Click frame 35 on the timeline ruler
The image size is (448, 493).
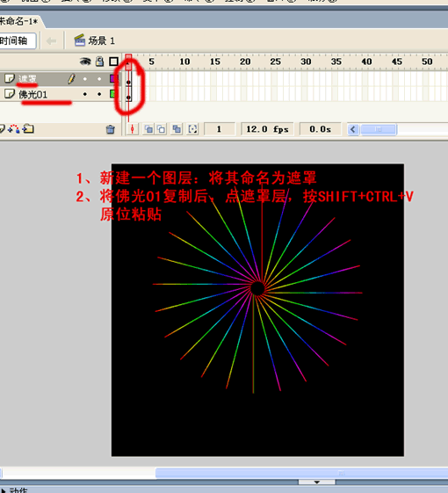click(x=336, y=62)
